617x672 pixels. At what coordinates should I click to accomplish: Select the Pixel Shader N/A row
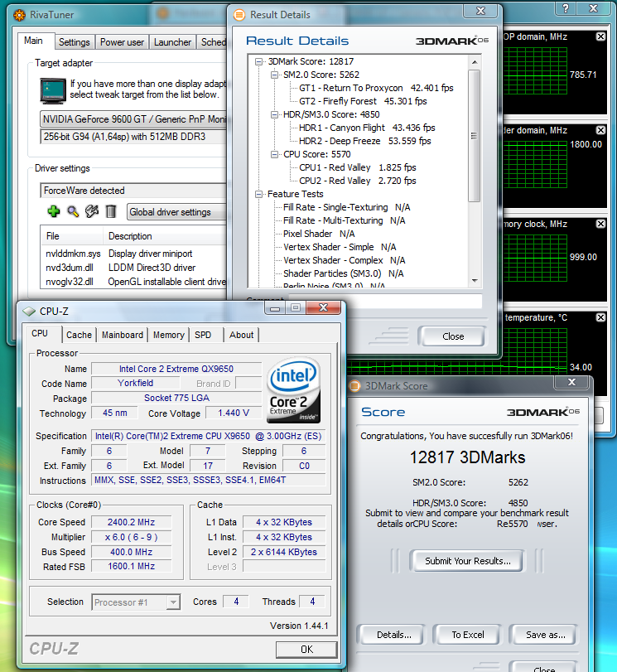(x=319, y=234)
